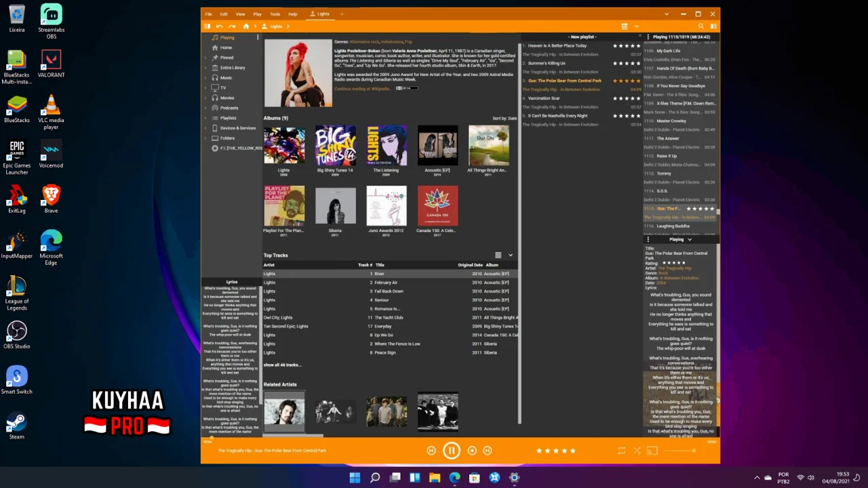
Task: Toggle the right panel layout icon
Action: pos(714,26)
